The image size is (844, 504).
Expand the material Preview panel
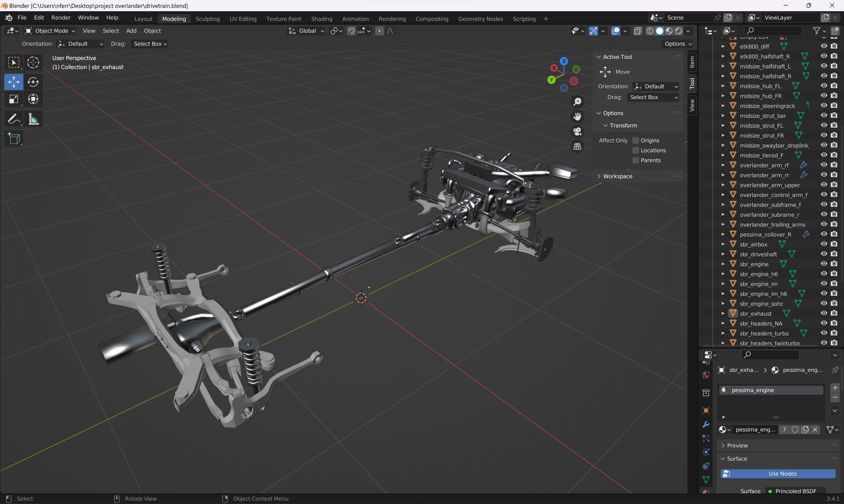tap(737, 446)
